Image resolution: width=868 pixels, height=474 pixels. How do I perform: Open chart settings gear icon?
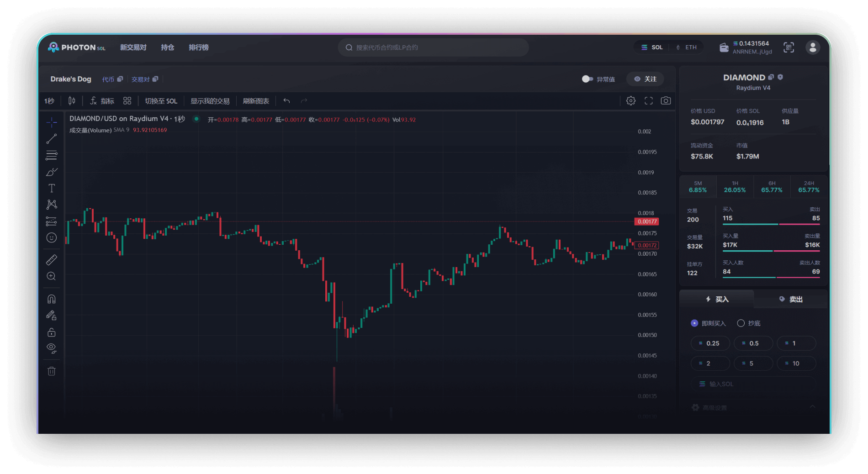[631, 101]
